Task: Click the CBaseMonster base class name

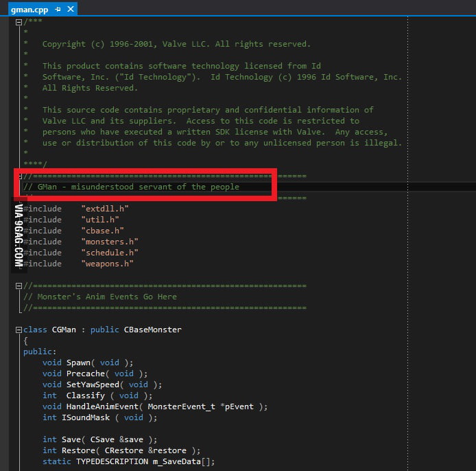Action: pos(152,330)
